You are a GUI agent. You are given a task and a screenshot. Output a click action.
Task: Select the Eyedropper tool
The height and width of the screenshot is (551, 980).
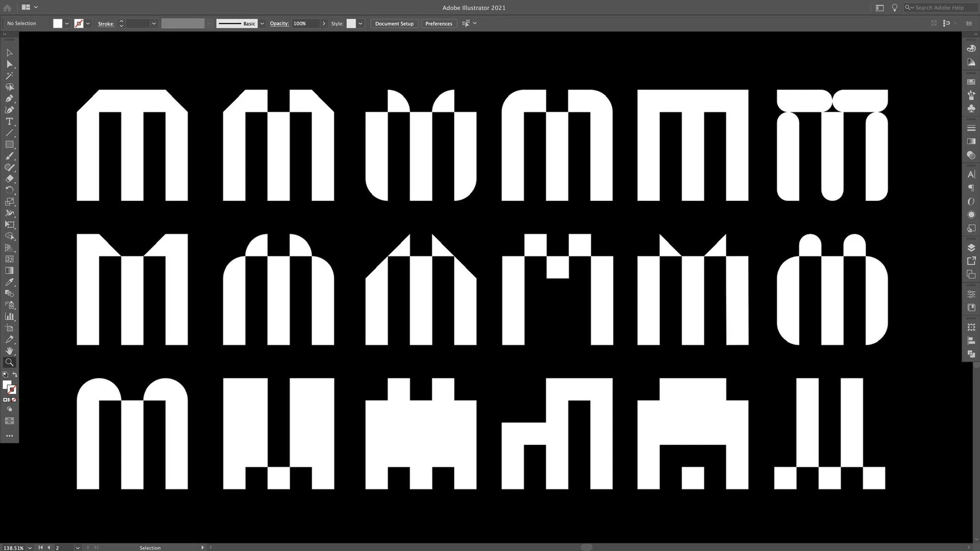tap(9, 282)
